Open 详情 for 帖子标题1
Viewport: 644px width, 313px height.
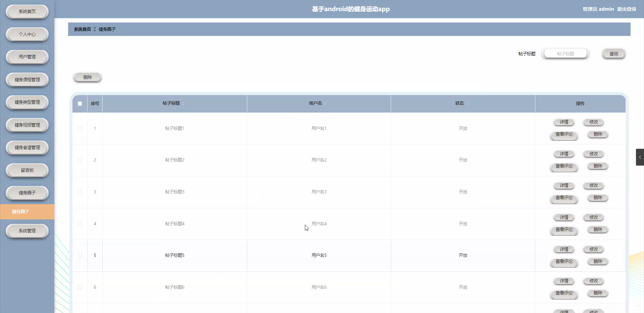coord(564,122)
